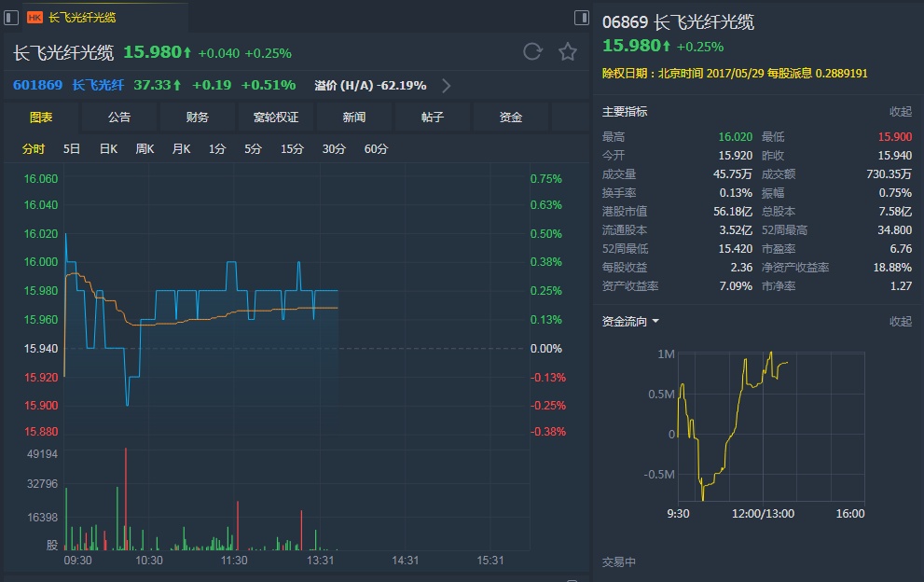The height and width of the screenshot is (582, 924).
Task: Click the 溢价 (H/A) -62.19% text
Action: tap(370, 86)
